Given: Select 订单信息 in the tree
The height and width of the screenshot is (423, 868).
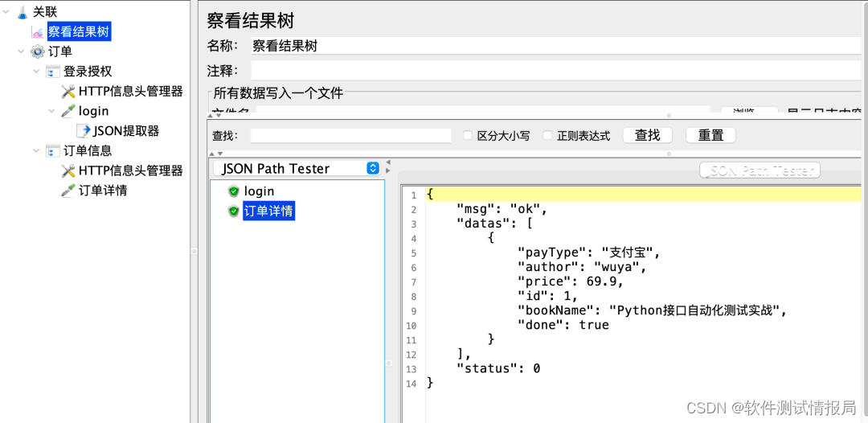Looking at the screenshot, I should (x=88, y=150).
